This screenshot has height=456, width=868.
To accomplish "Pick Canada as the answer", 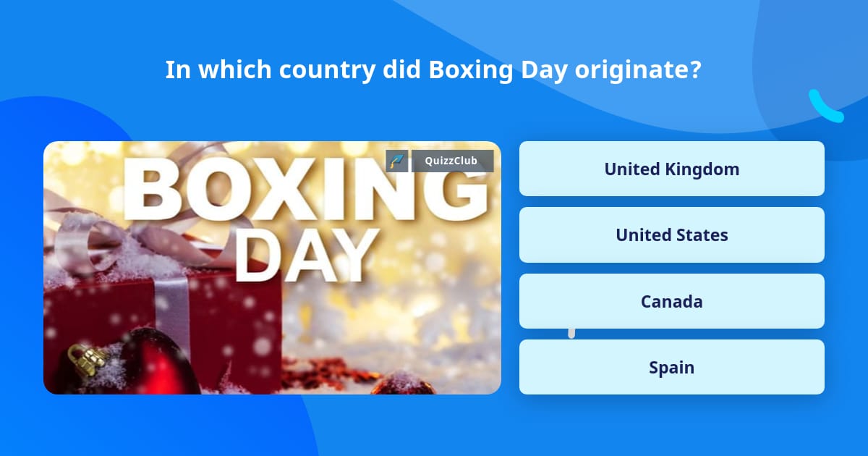I will pyautogui.click(x=671, y=301).
